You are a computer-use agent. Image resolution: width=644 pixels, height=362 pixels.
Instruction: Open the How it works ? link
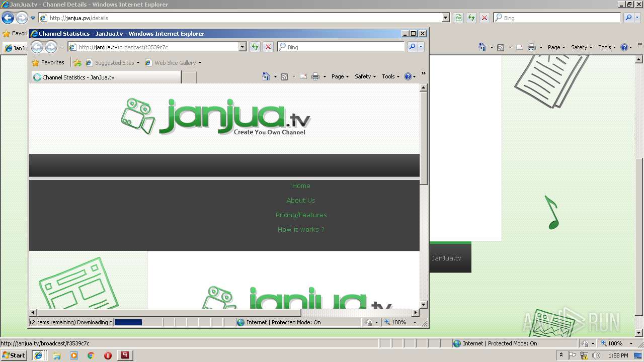(301, 230)
